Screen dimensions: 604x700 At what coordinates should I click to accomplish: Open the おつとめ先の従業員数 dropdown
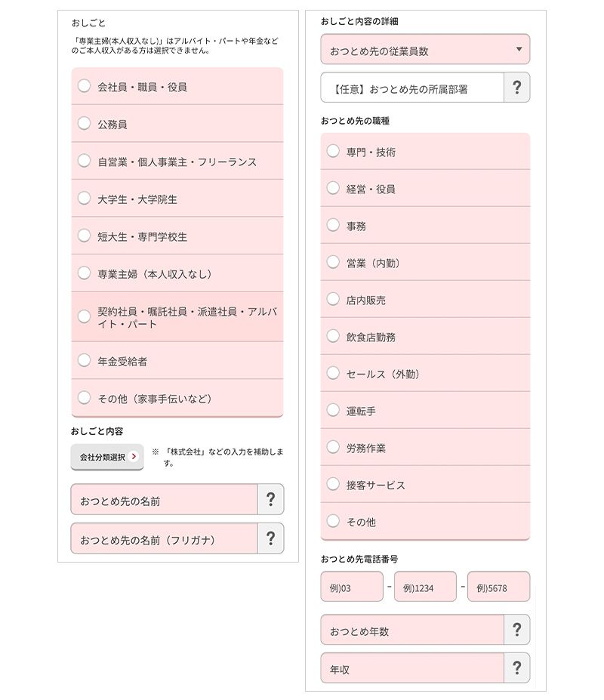pyautogui.click(x=425, y=49)
